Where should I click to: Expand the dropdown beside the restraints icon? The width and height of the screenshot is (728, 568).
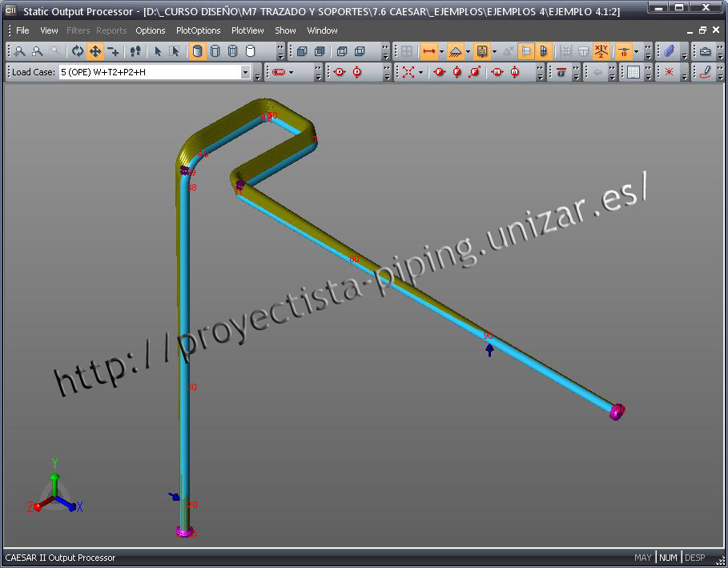pos(468,51)
